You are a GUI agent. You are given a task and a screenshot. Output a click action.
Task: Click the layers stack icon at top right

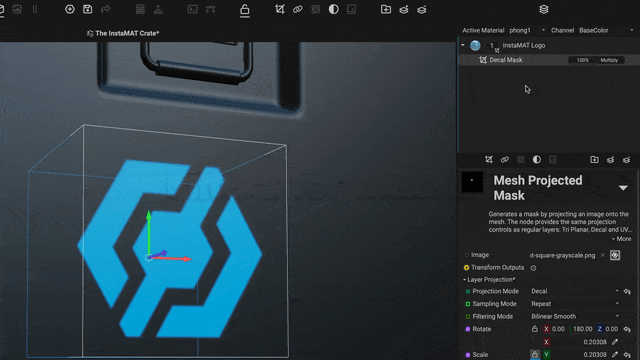click(544, 9)
